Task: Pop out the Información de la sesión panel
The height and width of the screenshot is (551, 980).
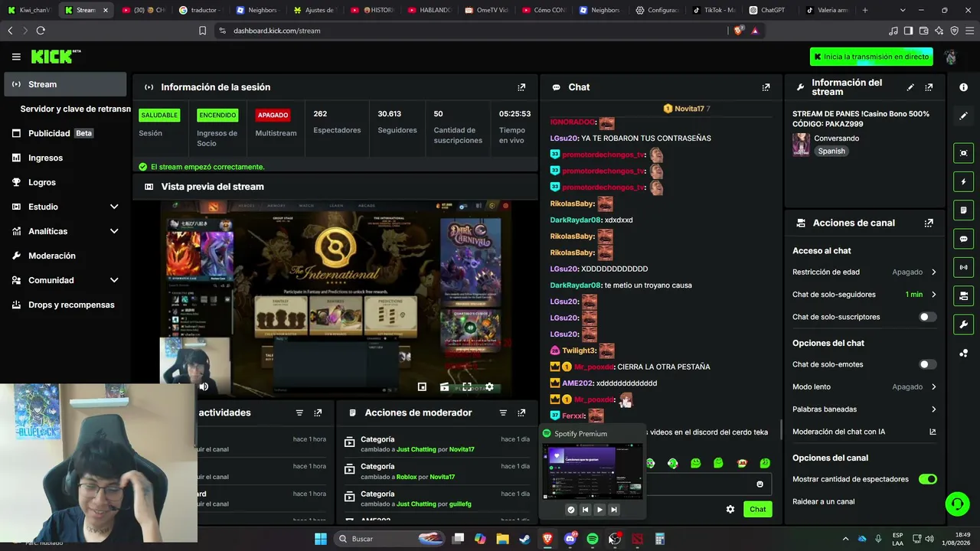Action: click(x=521, y=87)
